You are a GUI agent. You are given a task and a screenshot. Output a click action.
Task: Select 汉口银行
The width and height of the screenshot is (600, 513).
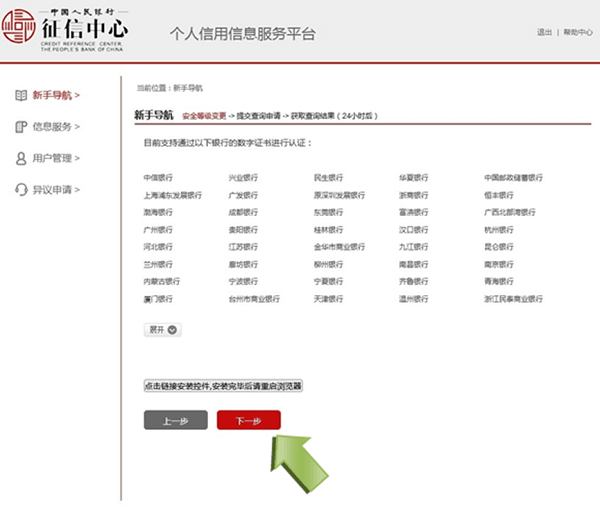pyautogui.click(x=414, y=230)
